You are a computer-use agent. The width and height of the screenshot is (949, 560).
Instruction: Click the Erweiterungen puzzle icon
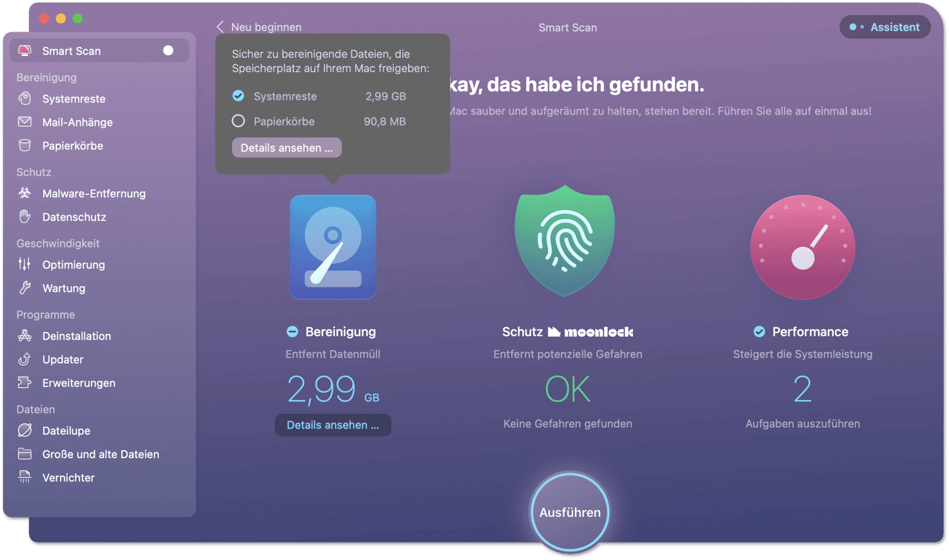pos(24,383)
